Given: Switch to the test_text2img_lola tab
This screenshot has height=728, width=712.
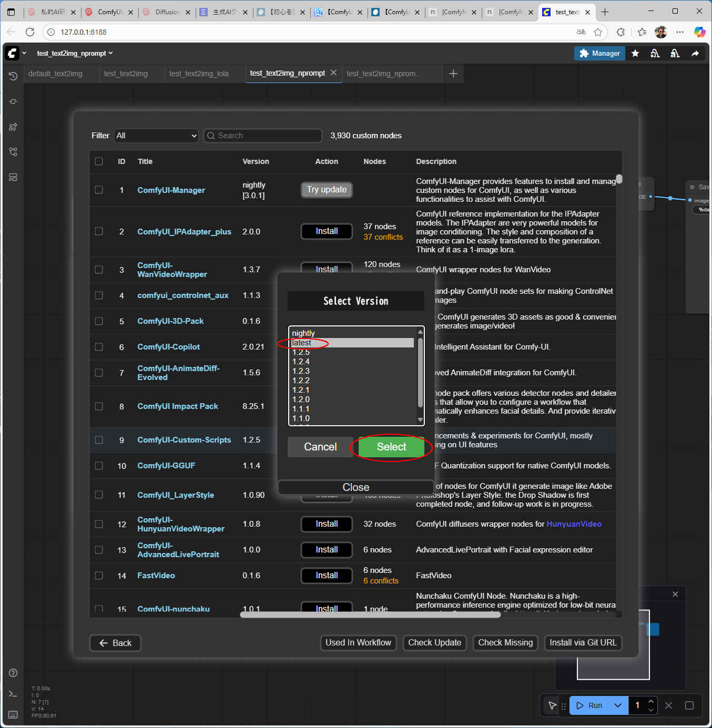Looking at the screenshot, I should [199, 74].
